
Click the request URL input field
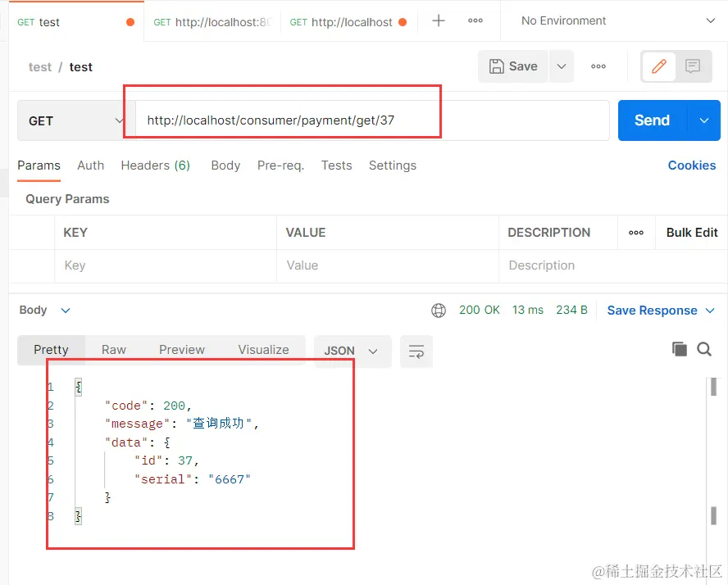tap(372, 120)
